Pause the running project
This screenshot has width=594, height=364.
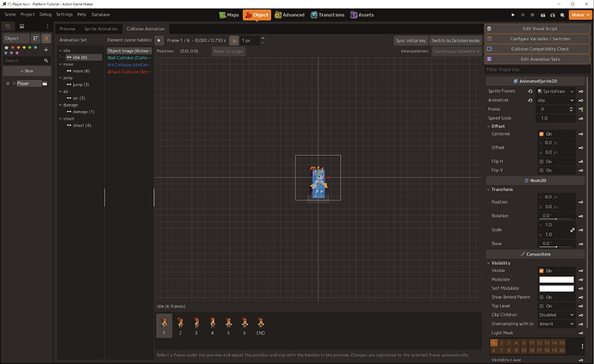[x=523, y=15]
